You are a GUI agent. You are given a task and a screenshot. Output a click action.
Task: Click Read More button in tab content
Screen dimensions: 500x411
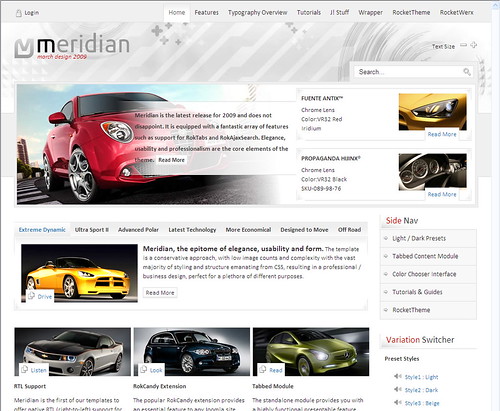pyautogui.click(x=160, y=293)
